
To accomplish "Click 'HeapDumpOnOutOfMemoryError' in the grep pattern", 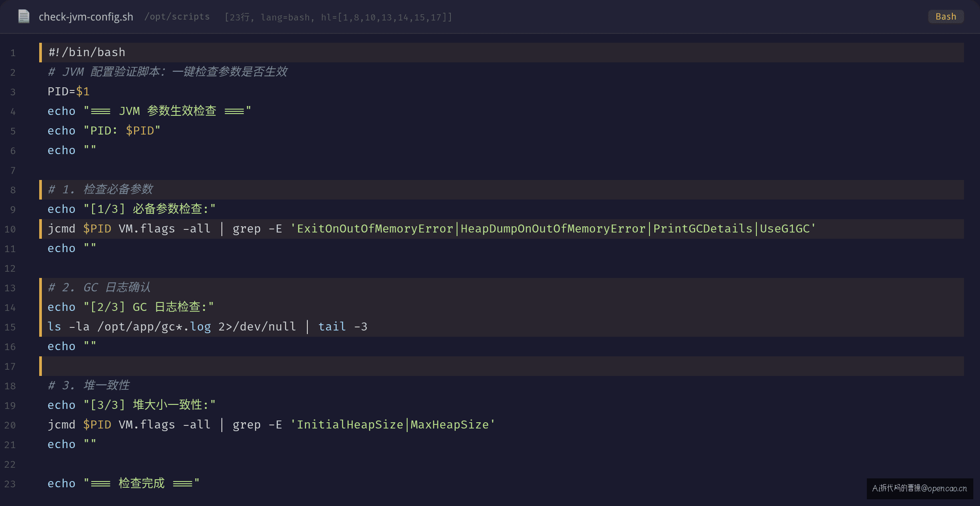I will click(553, 229).
